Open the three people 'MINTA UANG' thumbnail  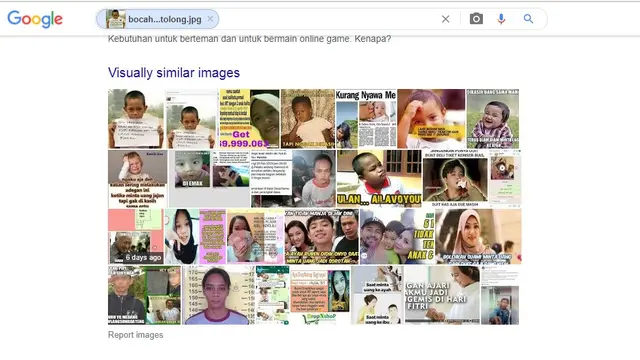point(322,237)
